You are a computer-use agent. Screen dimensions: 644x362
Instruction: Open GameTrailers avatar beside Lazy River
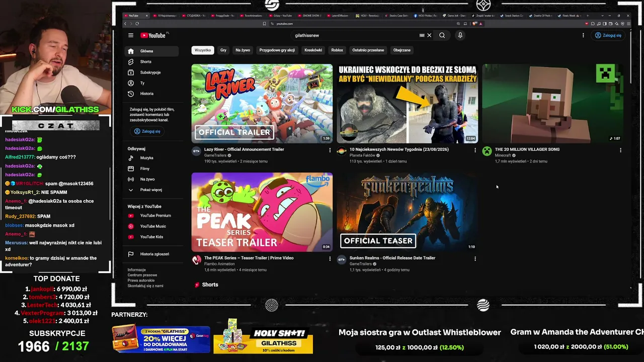196,151
